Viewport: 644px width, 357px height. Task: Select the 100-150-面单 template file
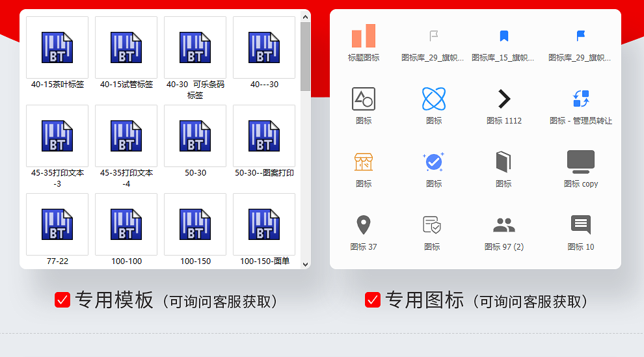(264, 224)
